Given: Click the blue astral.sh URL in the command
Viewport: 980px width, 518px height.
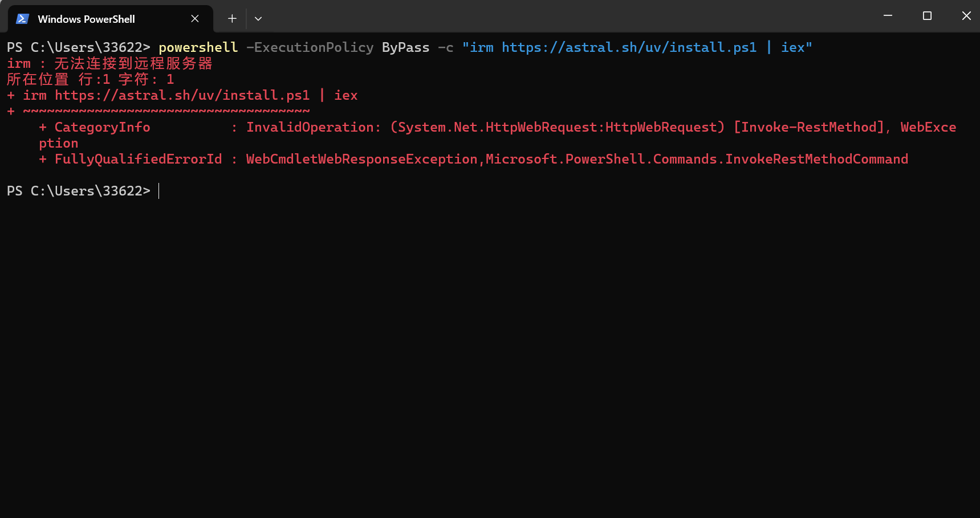Looking at the screenshot, I should click(x=629, y=47).
